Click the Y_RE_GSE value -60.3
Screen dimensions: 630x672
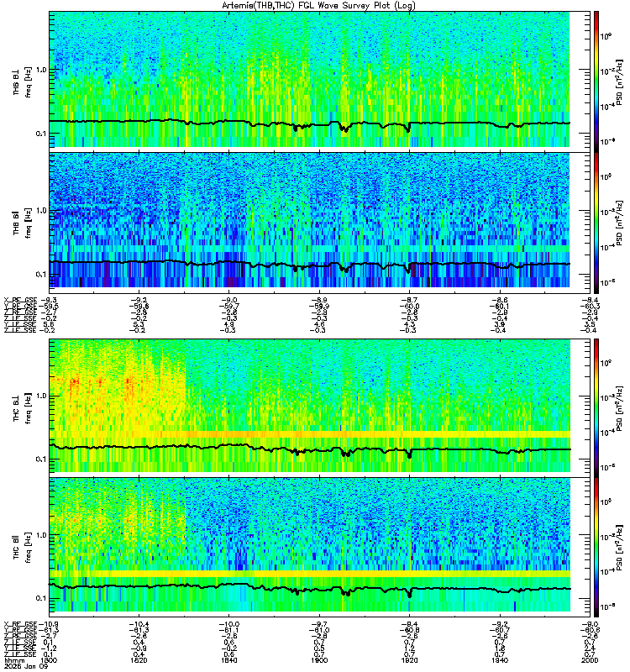coord(591,307)
